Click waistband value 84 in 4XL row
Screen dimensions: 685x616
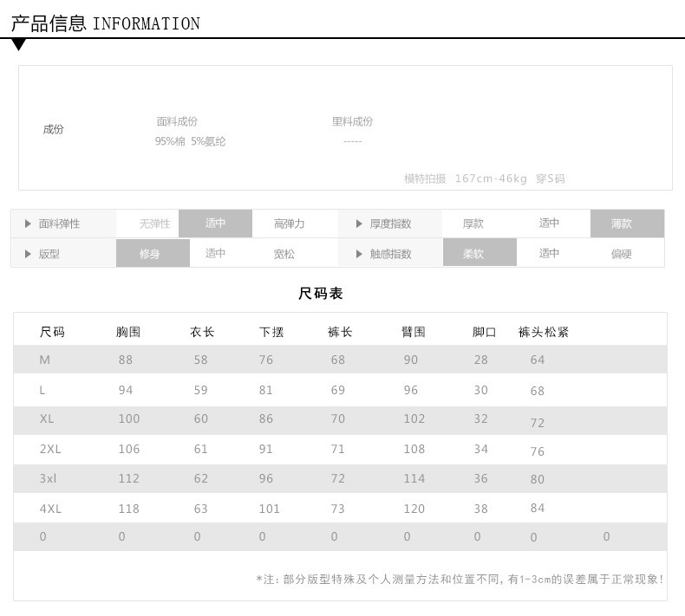point(538,508)
